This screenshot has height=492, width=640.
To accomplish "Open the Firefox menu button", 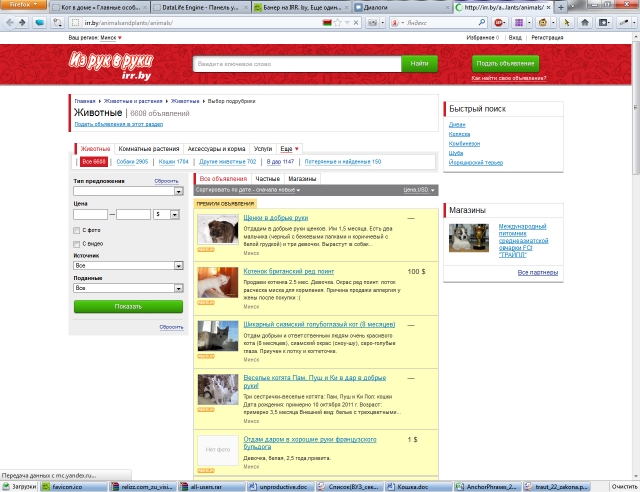I will pyautogui.click(x=23, y=4).
